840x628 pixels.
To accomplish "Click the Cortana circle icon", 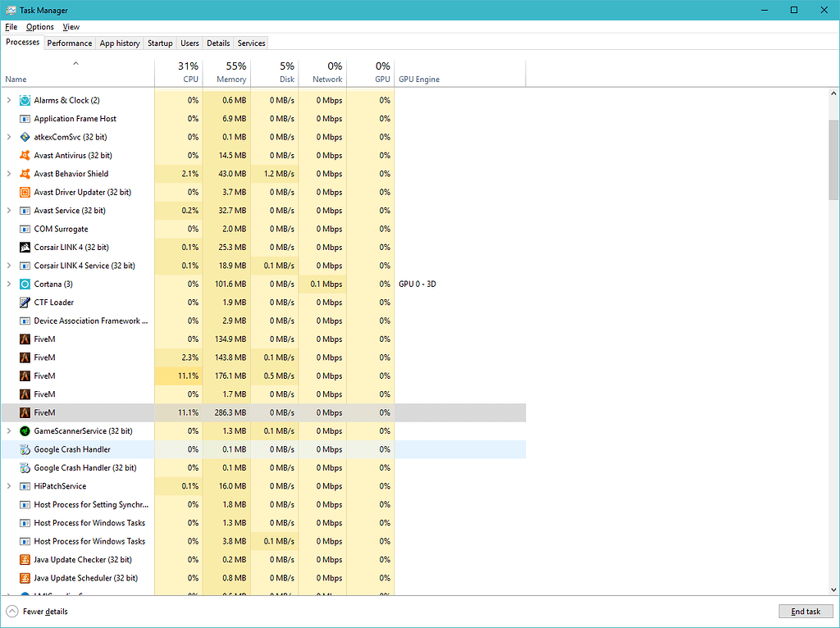I will pyautogui.click(x=25, y=284).
